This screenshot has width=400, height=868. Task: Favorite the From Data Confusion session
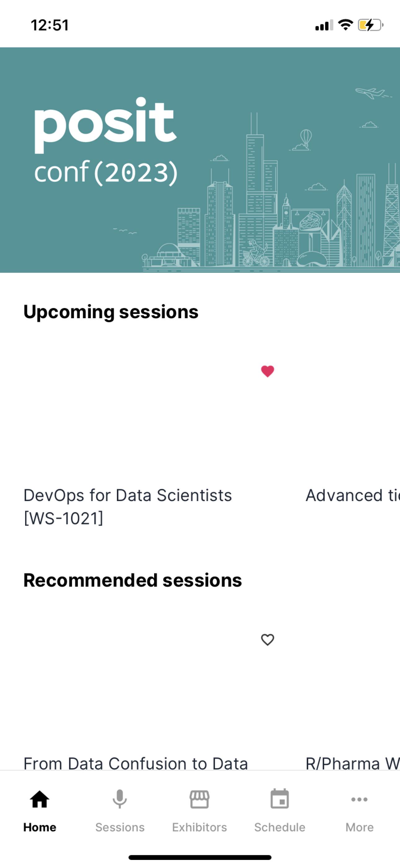pos(267,640)
